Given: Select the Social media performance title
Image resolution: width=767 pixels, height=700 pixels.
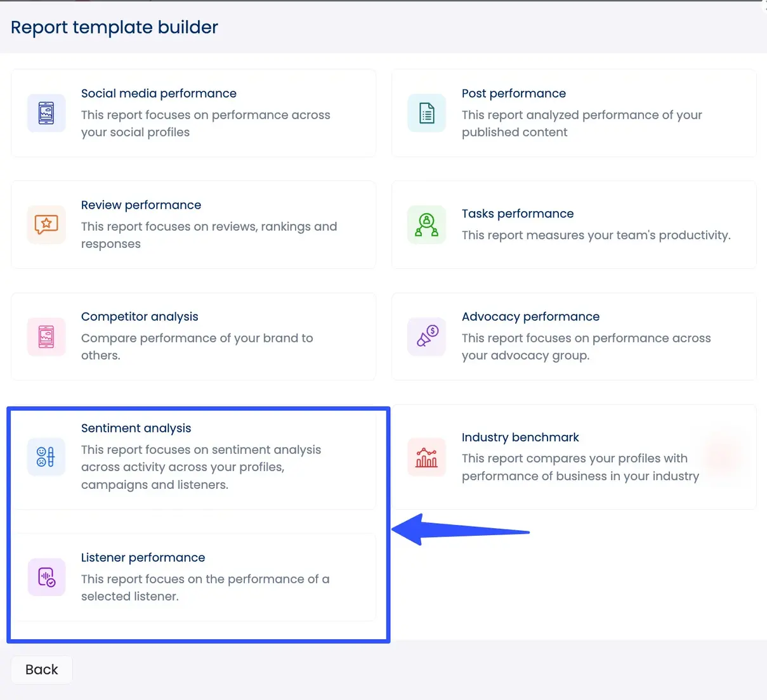Looking at the screenshot, I should [159, 93].
